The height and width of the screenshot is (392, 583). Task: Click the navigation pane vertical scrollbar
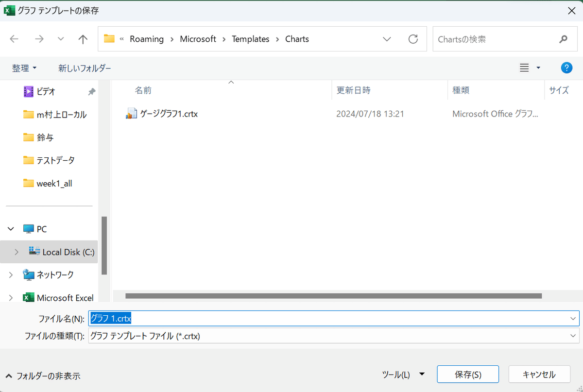(104, 245)
